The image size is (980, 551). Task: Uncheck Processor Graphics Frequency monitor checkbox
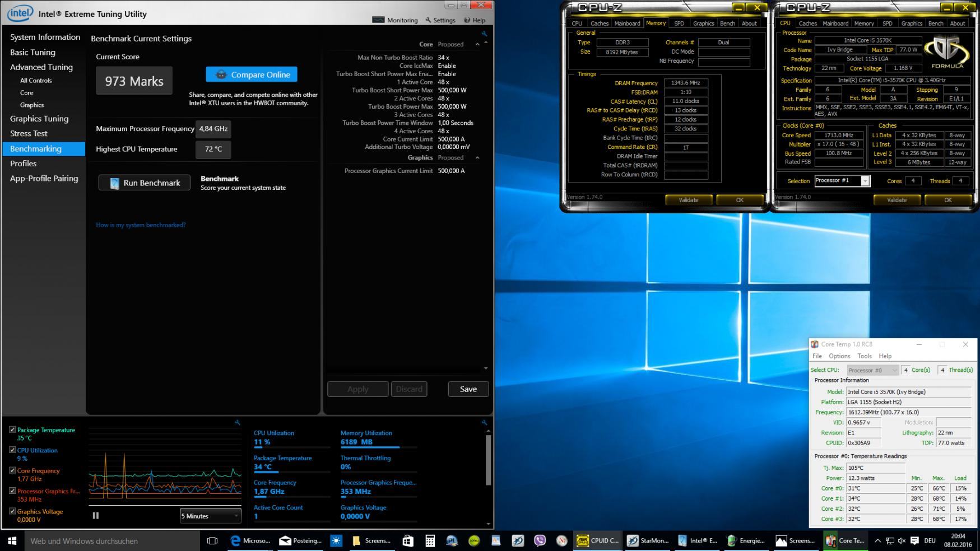12,491
